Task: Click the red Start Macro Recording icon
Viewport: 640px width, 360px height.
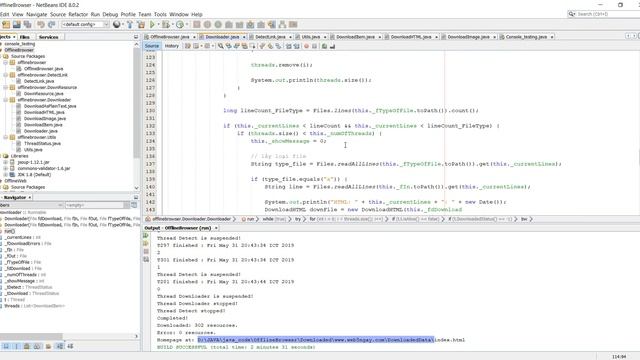Action: (x=306, y=46)
